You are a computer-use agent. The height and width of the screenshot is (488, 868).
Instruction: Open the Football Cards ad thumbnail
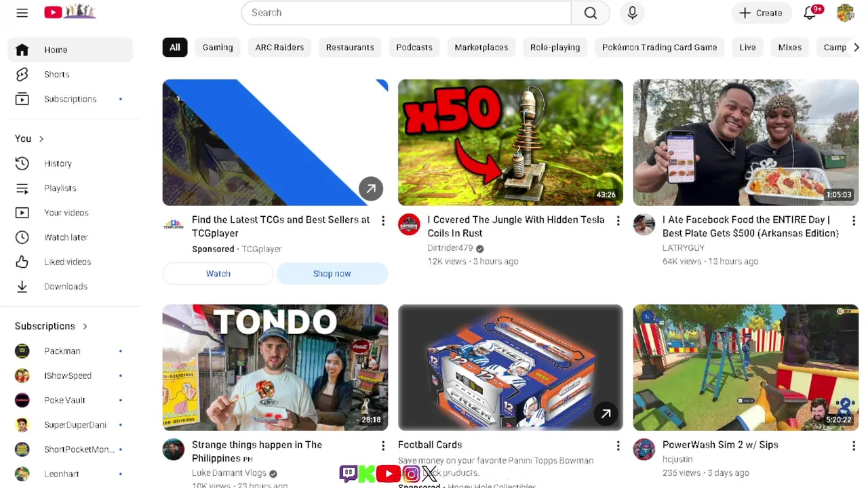511,367
